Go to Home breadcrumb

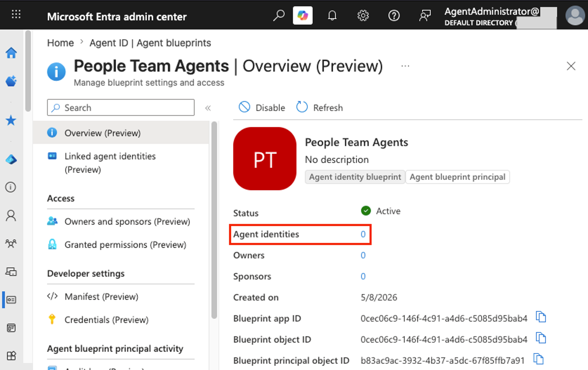pyautogui.click(x=60, y=43)
